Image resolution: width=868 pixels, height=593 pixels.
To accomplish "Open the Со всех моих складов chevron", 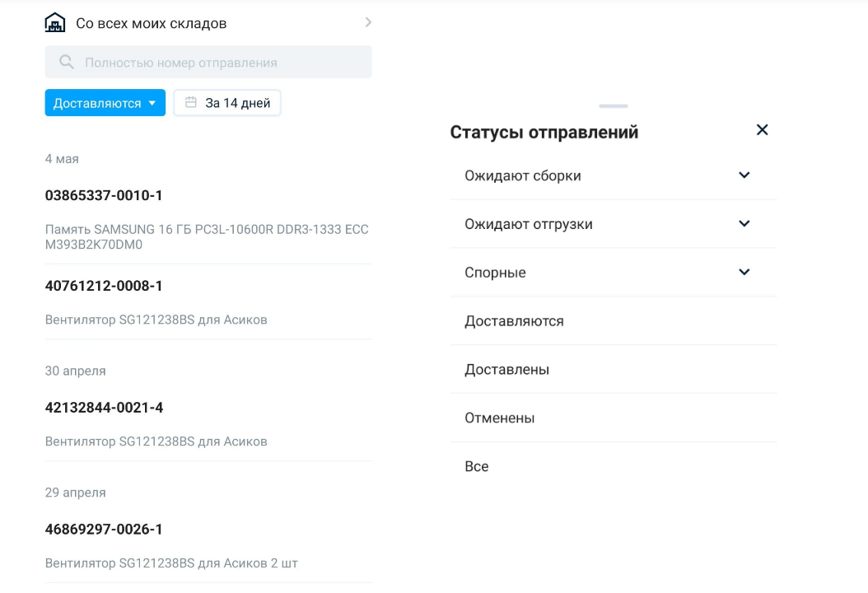I will tap(368, 22).
